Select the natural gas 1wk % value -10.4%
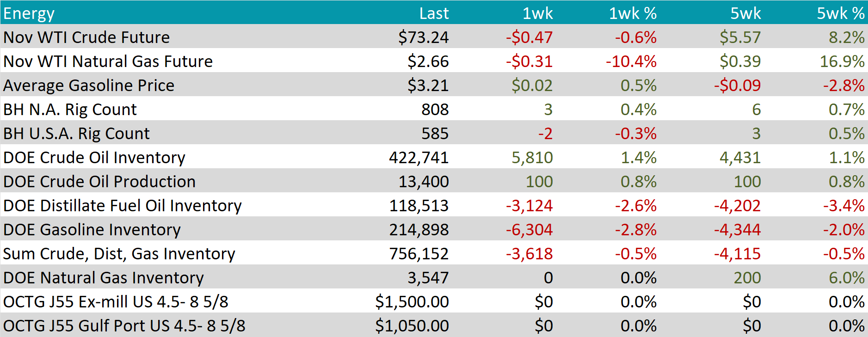This screenshot has width=868, height=337. (x=631, y=61)
